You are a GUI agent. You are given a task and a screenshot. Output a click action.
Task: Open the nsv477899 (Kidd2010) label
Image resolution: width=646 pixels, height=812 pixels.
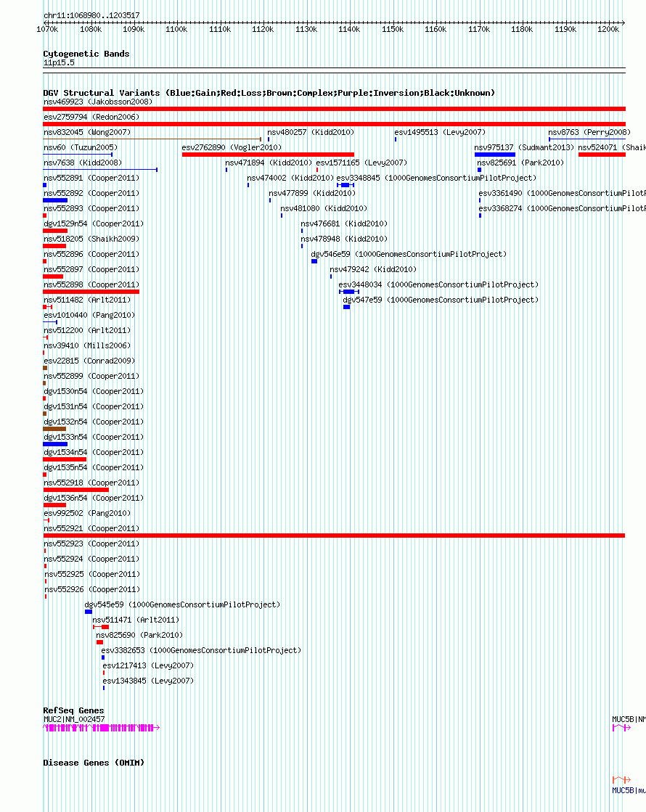tap(312, 194)
